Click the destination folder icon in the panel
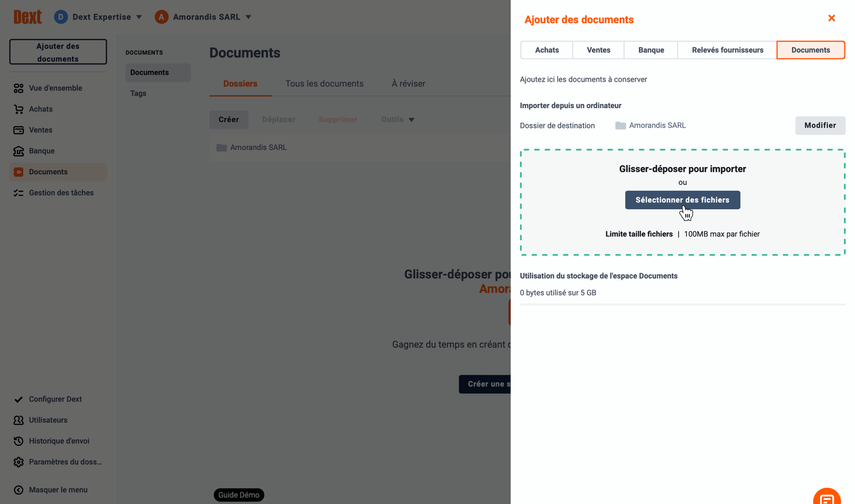This screenshot has height=504, width=855. pos(620,125)
